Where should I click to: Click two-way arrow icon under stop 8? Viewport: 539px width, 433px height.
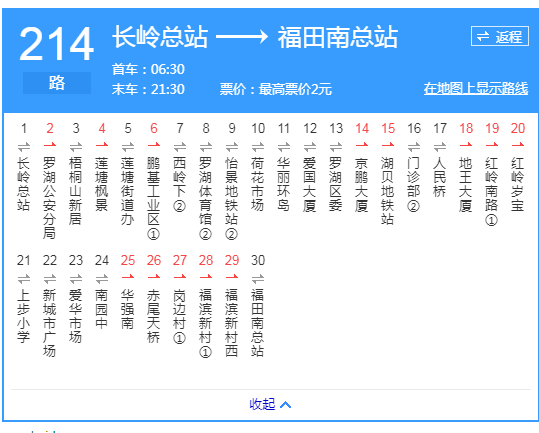pos(206,147)
